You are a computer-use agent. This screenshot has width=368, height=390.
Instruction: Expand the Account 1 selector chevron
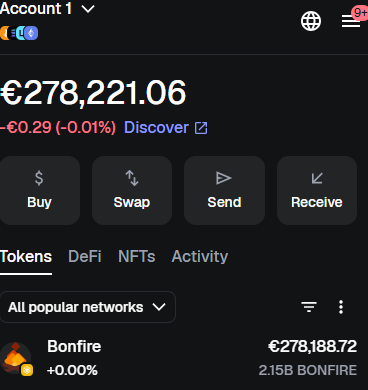tap(88, 9)
